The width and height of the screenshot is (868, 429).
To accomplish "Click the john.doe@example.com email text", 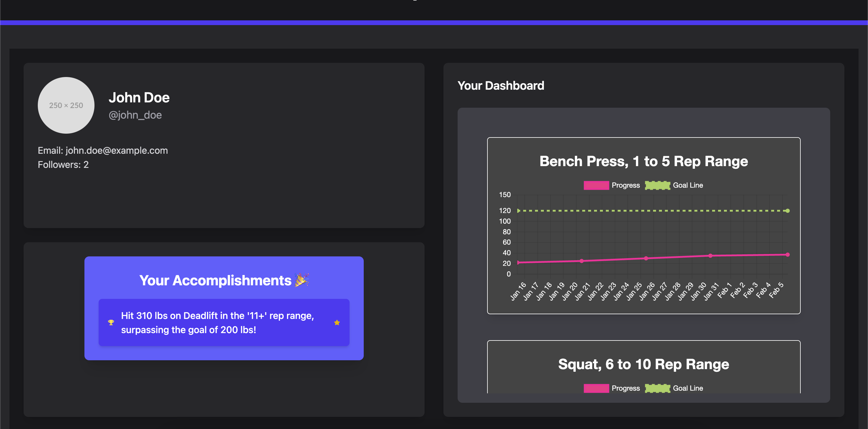I will point(116,150).
